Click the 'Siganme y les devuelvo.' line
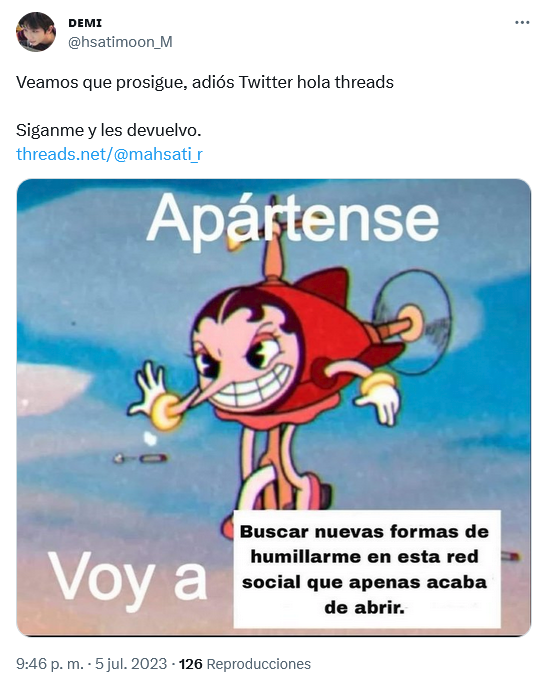The height and width of the screenshot is (684, 548). 109,130
